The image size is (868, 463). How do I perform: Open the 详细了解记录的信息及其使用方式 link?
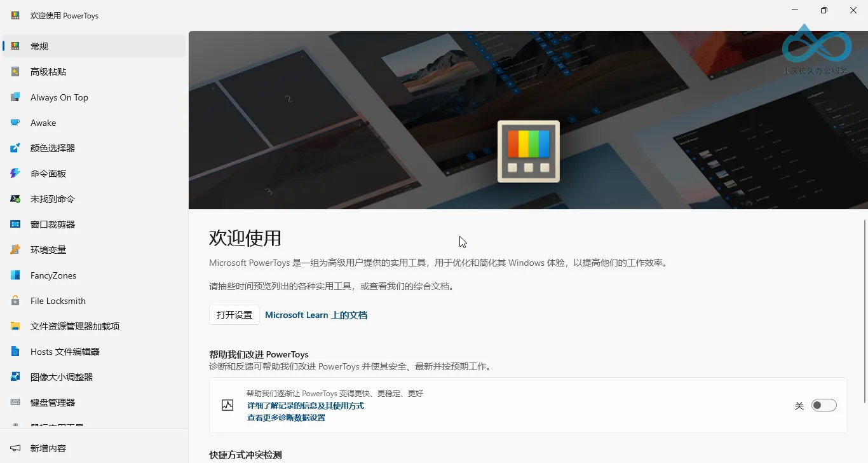306,406
